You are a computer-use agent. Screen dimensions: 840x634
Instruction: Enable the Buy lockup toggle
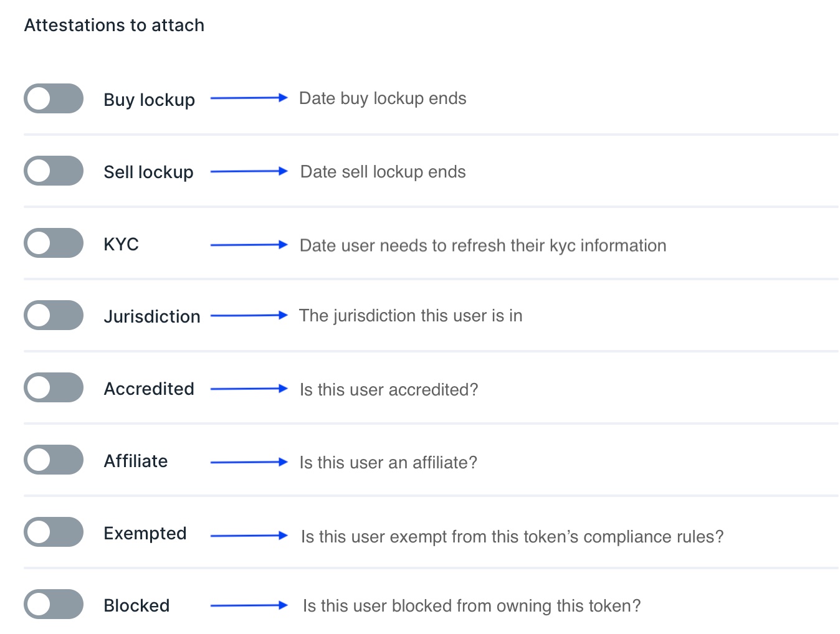54,98
